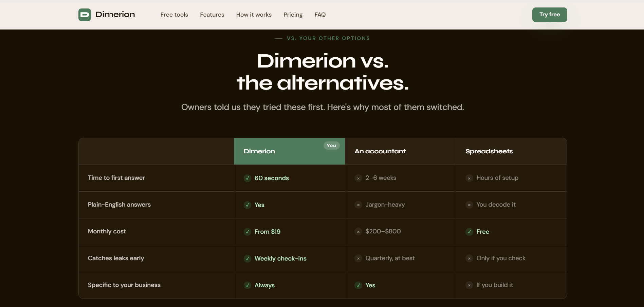This screenshot has height=307, width=644.
Task: Click the From $19 cell text
Action: pos(268,232)
